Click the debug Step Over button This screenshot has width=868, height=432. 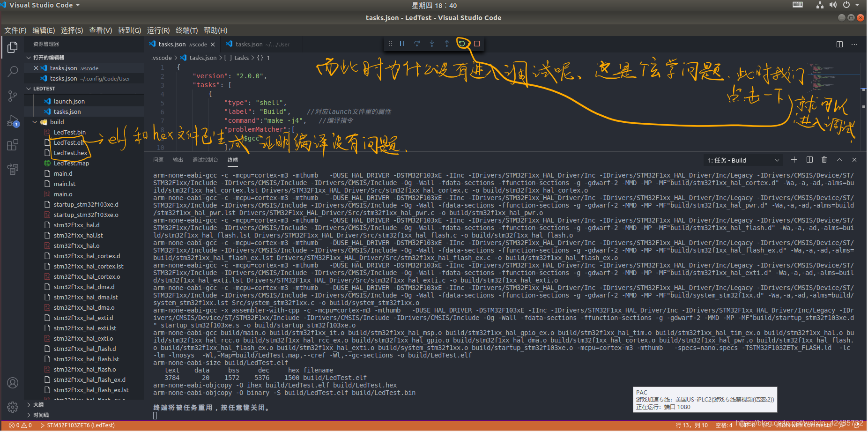(417, 44)
